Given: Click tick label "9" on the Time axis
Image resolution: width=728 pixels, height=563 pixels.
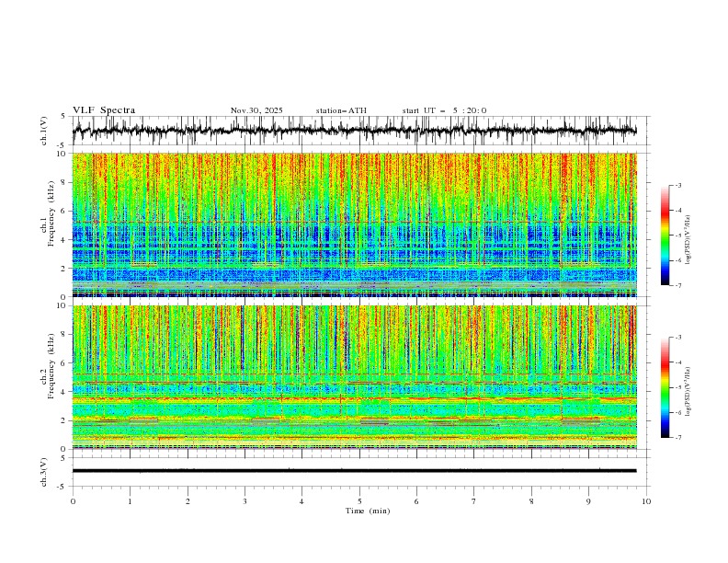Looking at the screenshot, I should (588, 501).
